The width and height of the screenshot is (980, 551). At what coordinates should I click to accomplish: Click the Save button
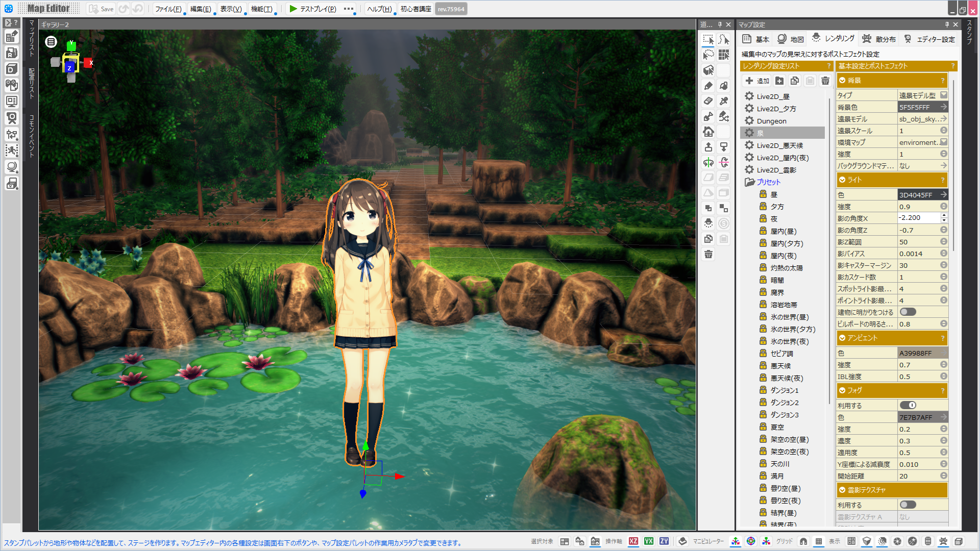tap(102, 9)
